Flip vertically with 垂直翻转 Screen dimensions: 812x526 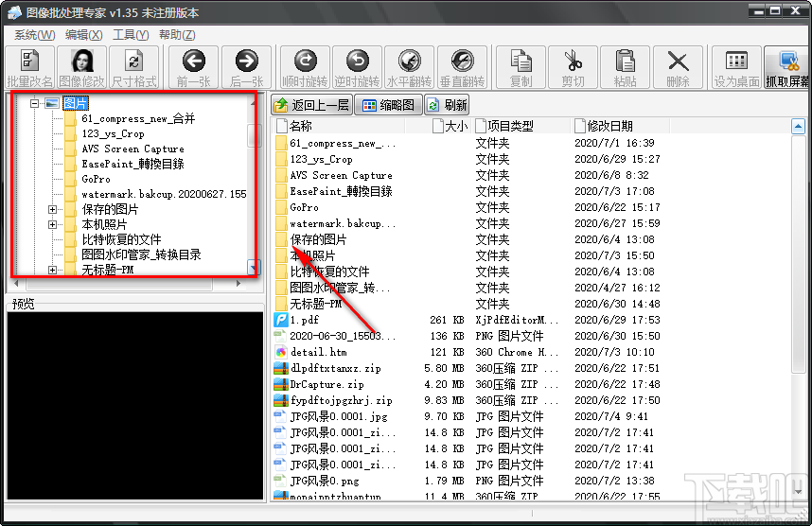coord(462,67)
